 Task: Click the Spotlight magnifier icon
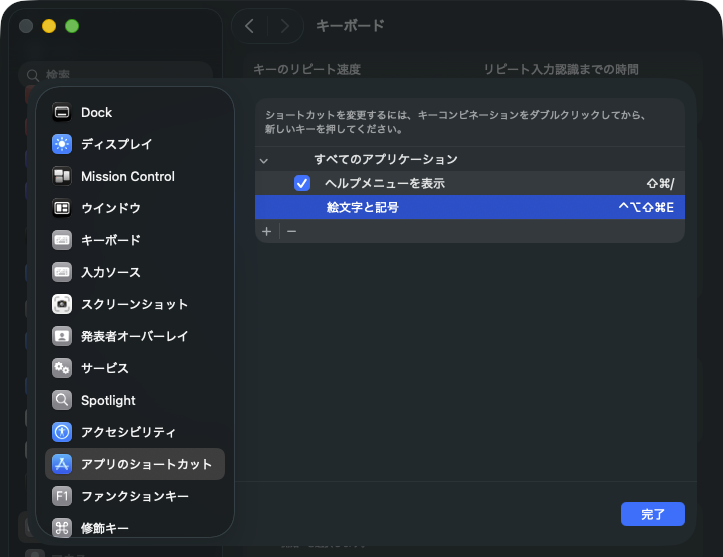tap(62, 400)
